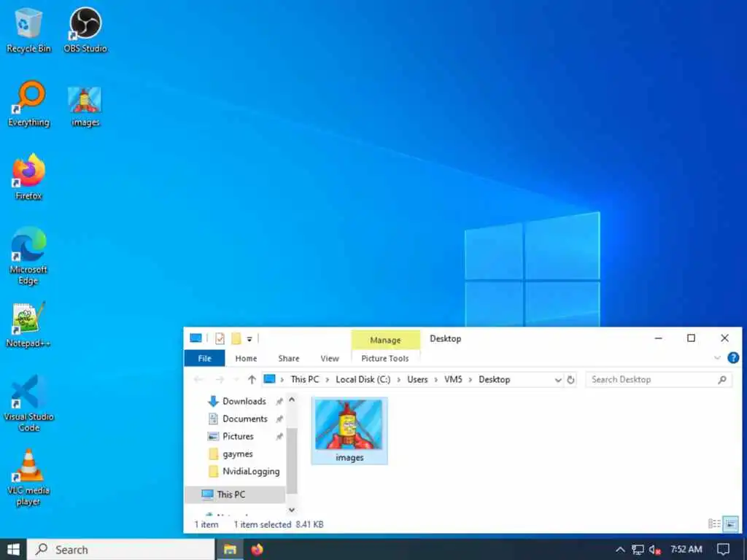Launch Notepad++ from the desktop
Viewport: 747px width, 560px height.
28,324
